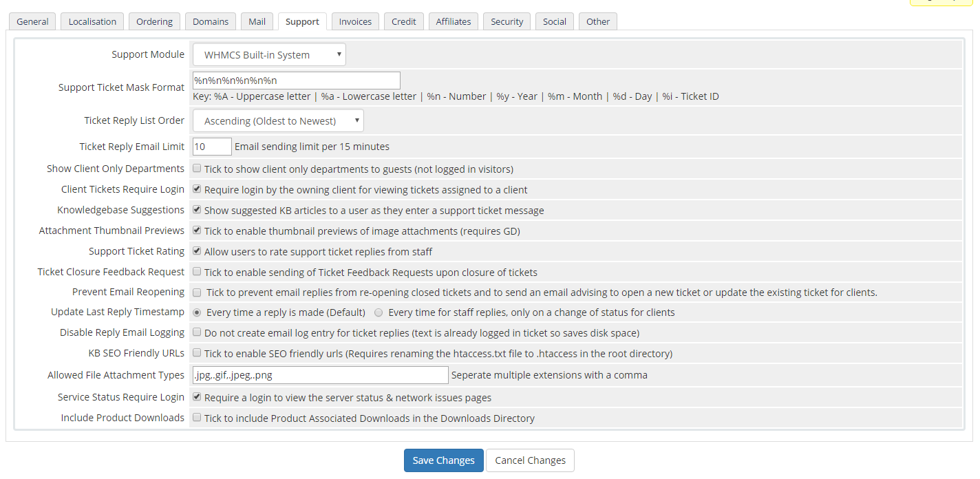The height and width of the screenshot is (479, 980).
Task: Switch to the General tab
Action: point(32,21)
